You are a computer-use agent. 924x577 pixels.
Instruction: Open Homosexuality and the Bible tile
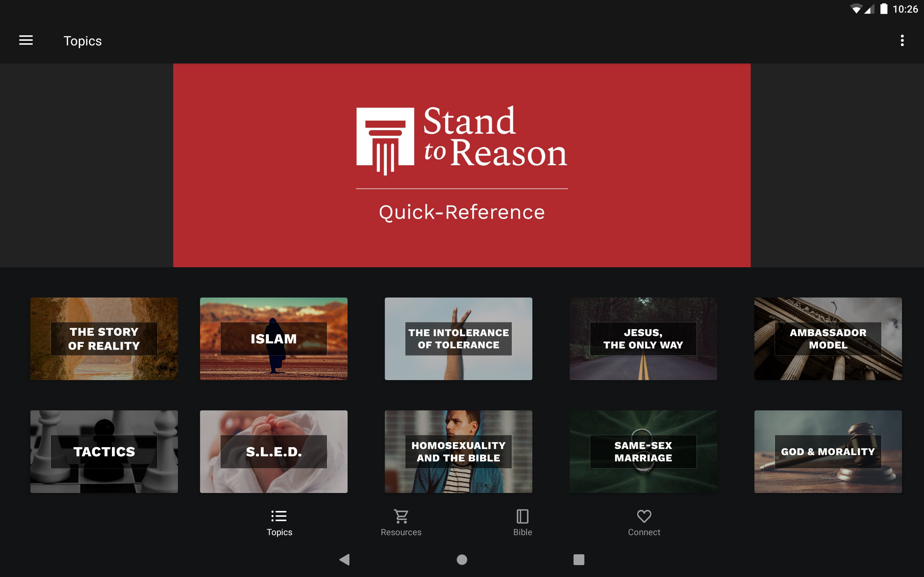coord(458,452)
